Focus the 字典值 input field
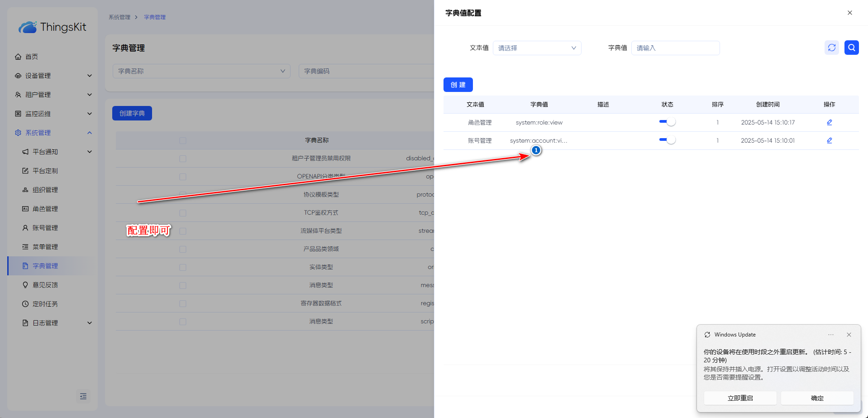 coord(675,48)
